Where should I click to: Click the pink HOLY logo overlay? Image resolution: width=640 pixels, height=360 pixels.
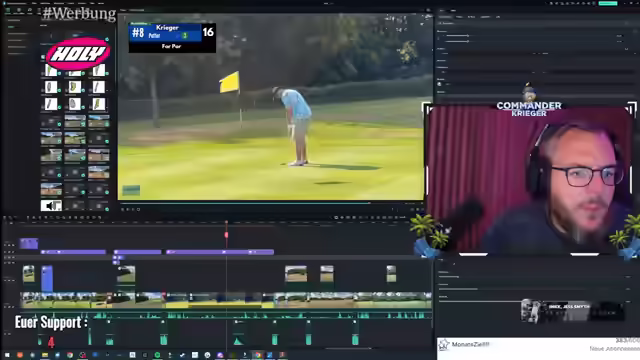pos(78,53)
